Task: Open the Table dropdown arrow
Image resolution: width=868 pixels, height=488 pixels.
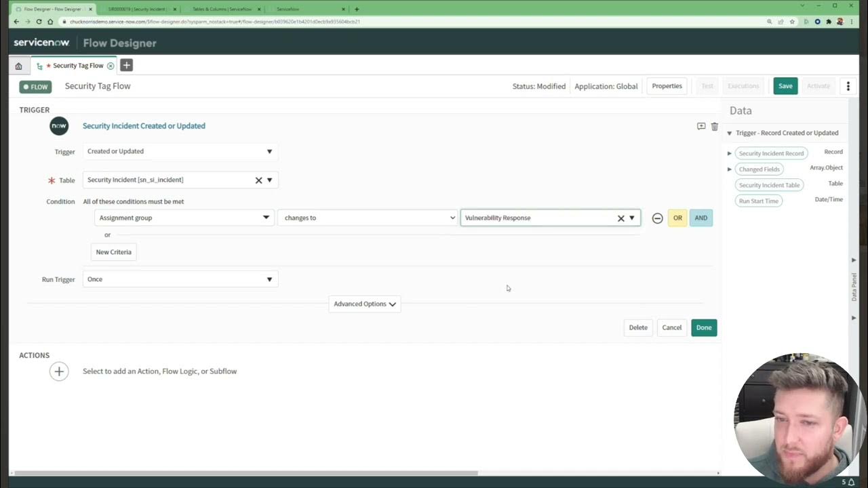Action: [269, 180]
